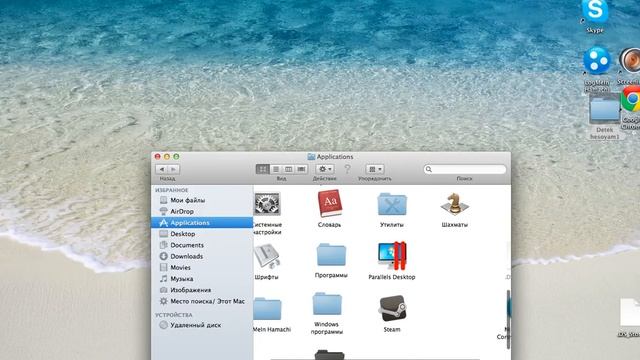The image size is (640, 360).
Task: Open Музыка in sidebar
Action: point(202,279)
